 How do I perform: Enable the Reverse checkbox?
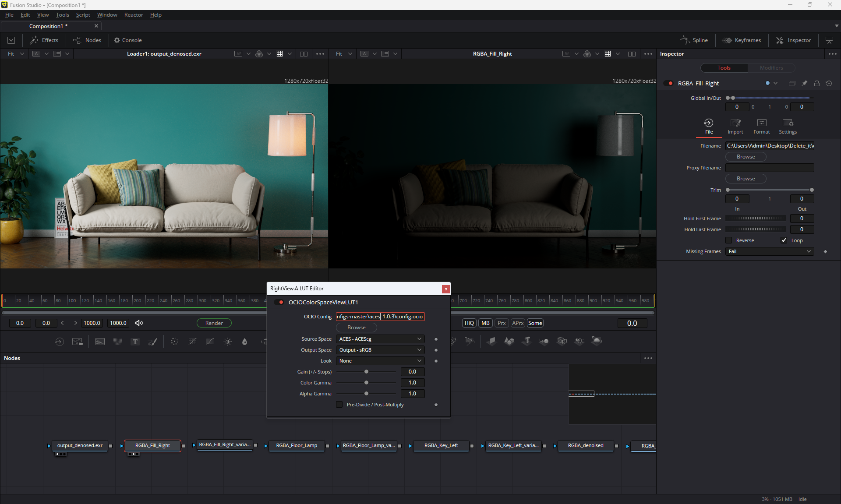[729, 240]
